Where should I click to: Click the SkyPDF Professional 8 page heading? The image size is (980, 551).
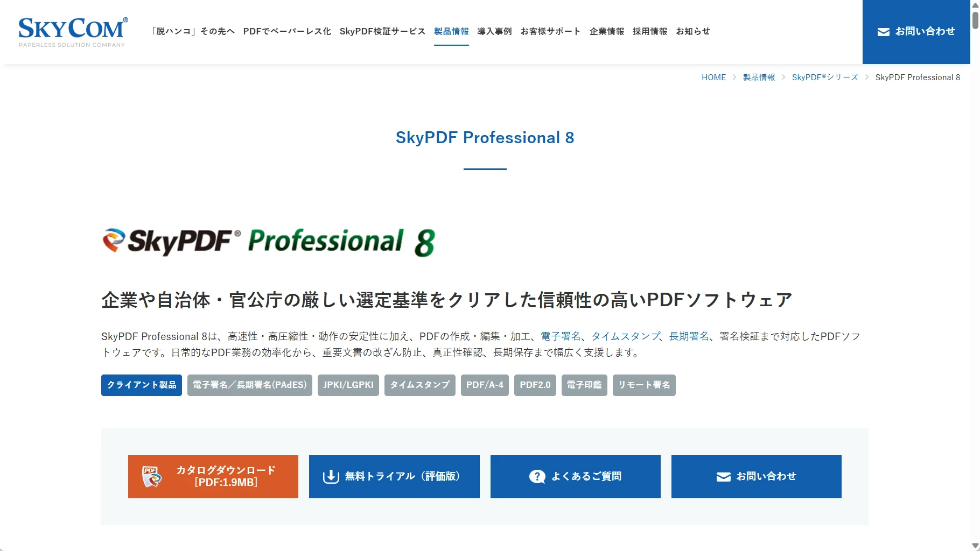(x=485, y=138)
